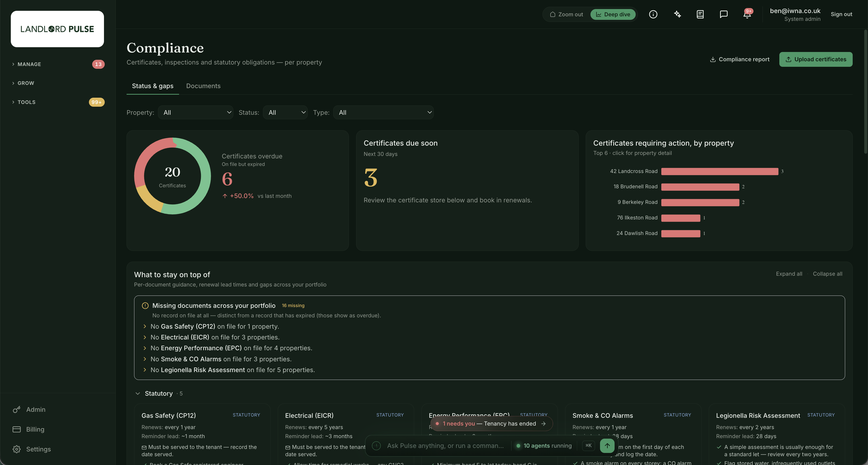The image size is (868, 465).
Task: Click Upload certificates button
Action: [816, 59]
